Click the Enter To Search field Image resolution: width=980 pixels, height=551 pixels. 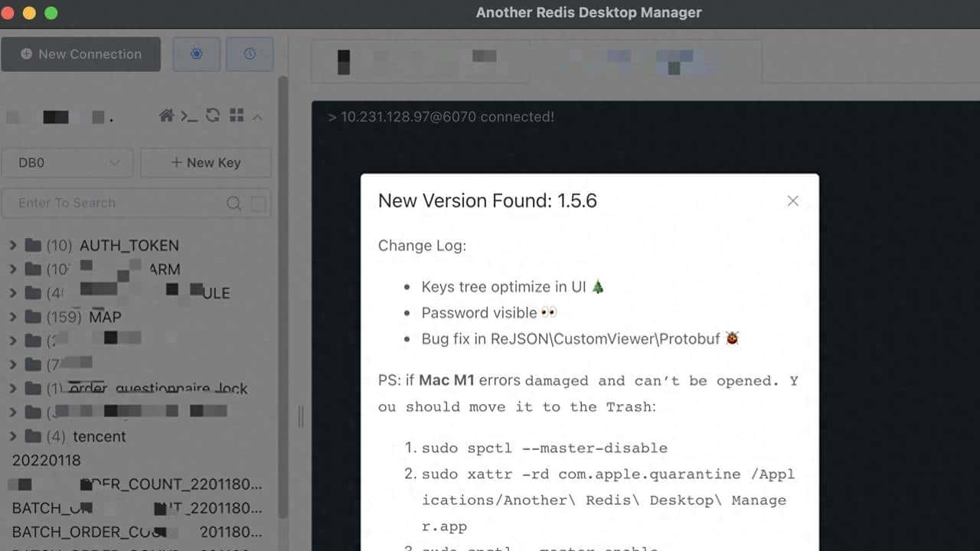point(115,204)
